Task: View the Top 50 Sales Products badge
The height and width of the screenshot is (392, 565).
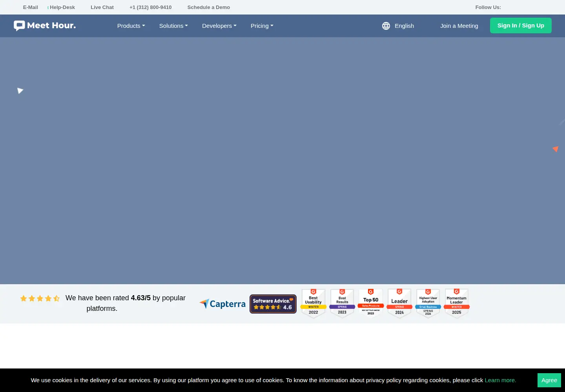Action: point(371,304)
